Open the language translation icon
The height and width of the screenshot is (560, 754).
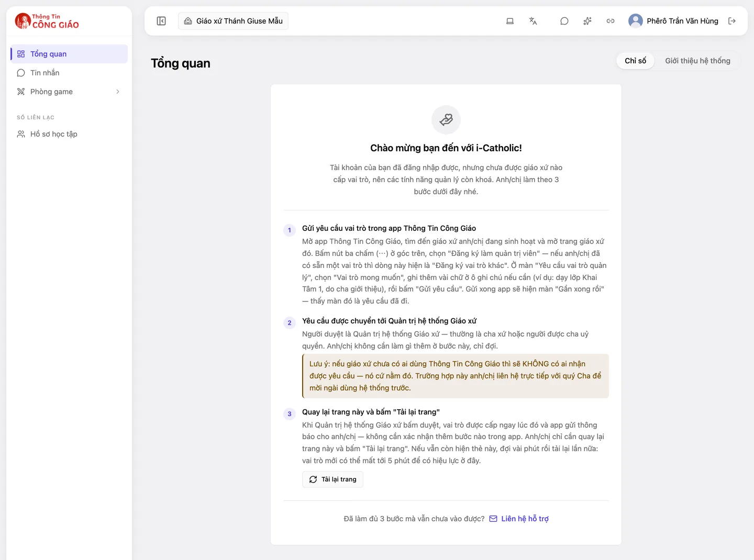533,21
